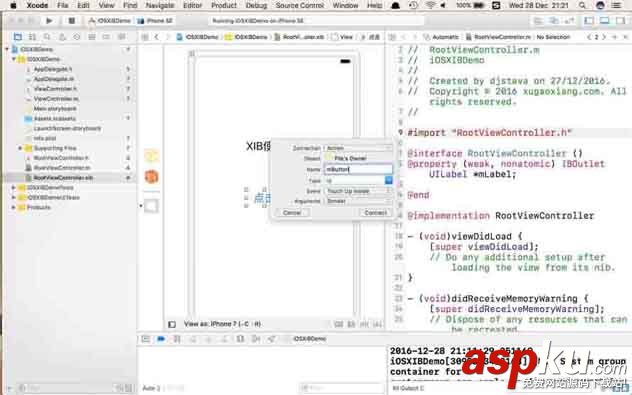Image resolution: width=632 pixels, height=395 pixels.
Task: Confirm with the Connect button
Action: click(375, 212)
